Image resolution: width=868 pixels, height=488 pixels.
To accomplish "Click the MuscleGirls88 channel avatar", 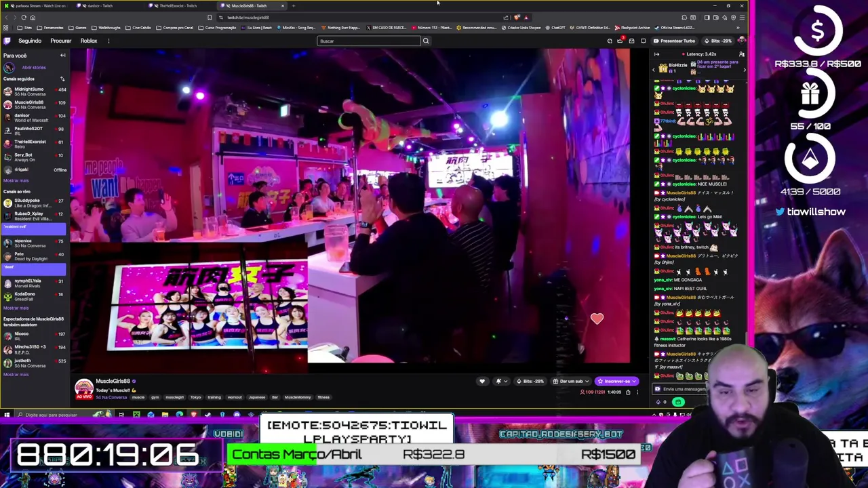I will click(x=83, y=387).
